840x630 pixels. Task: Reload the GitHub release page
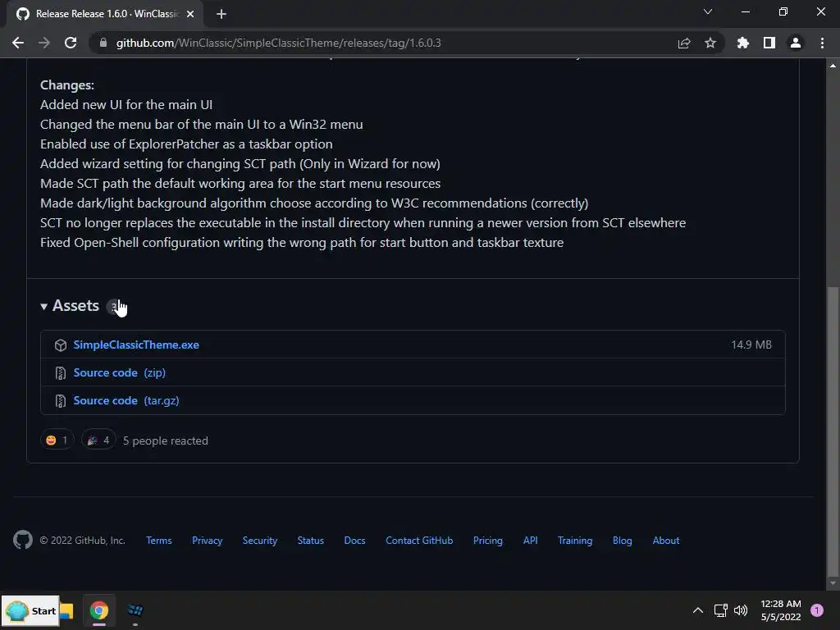(71, 43)
